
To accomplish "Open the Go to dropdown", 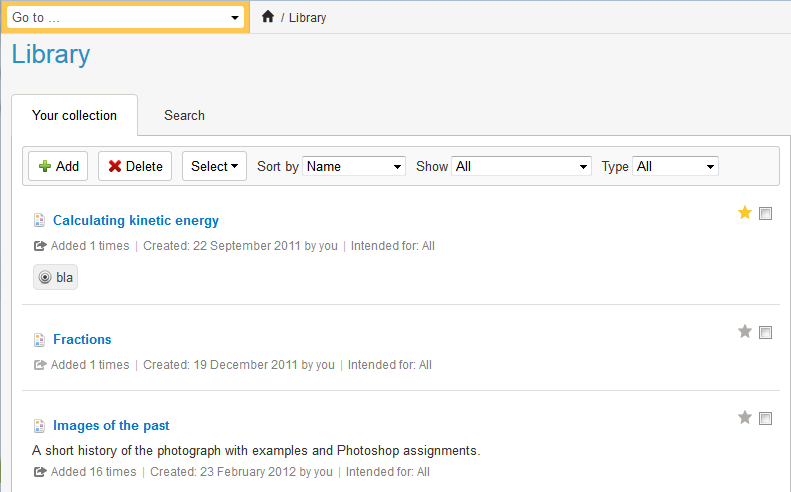I will pos(125,17).
